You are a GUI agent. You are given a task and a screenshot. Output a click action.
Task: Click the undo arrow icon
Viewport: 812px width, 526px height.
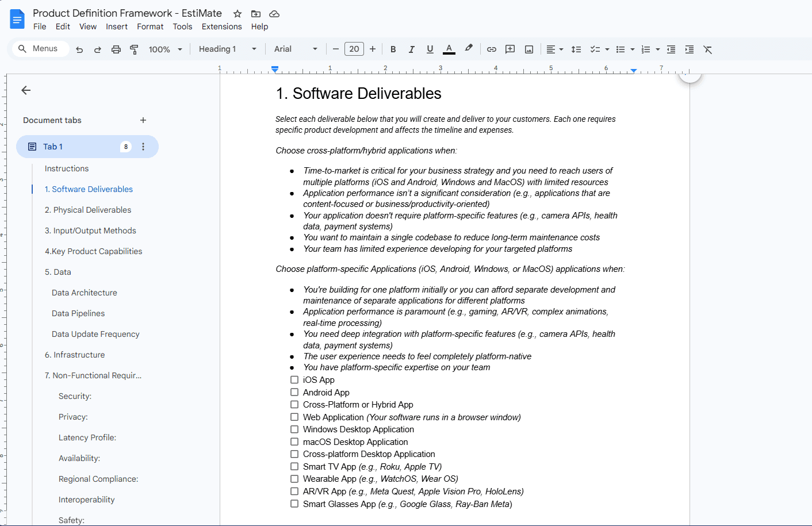pos(79,49)
